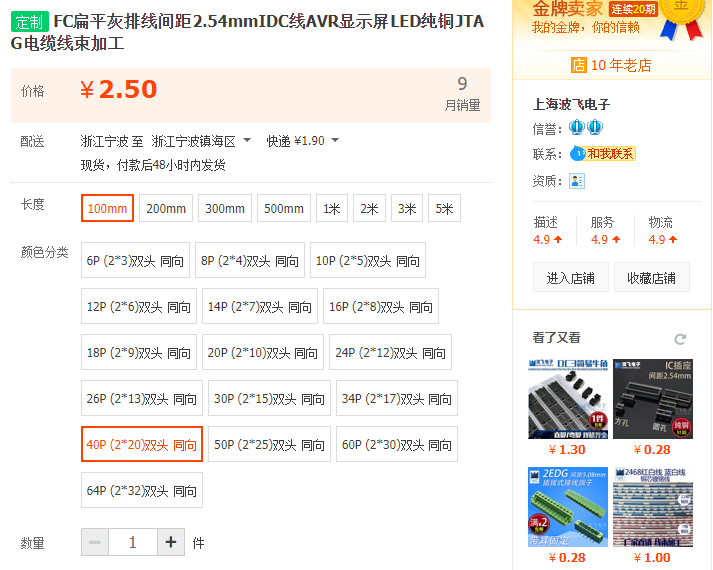Click the ¥1.30 recommended product price
This screenshot has width=713, height=570.
[x=567, y=450]
